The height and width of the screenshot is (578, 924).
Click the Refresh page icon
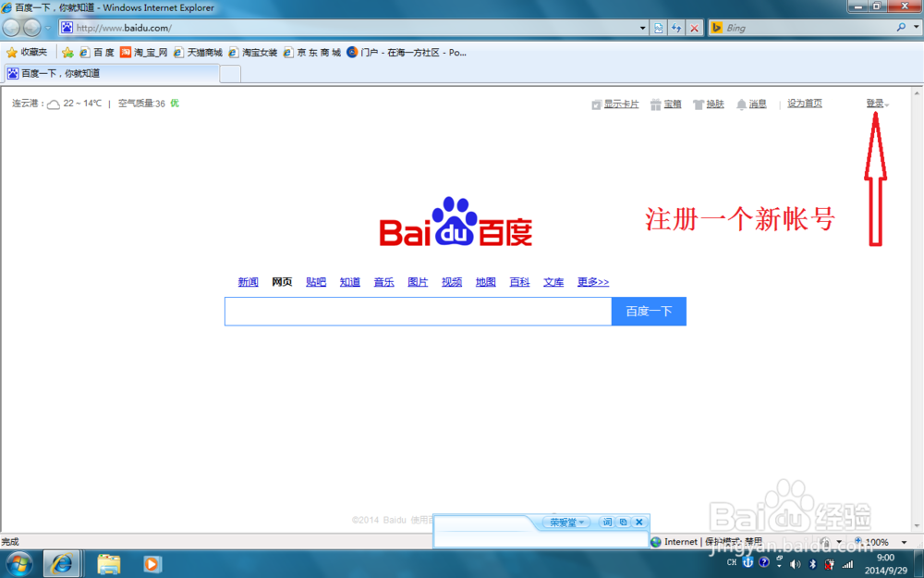pos(676,28)
